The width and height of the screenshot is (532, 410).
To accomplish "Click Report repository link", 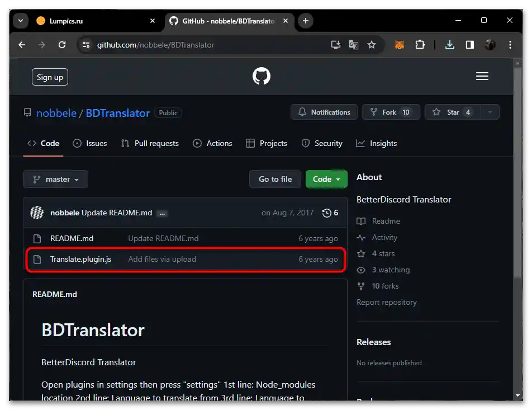I will 387,303.
